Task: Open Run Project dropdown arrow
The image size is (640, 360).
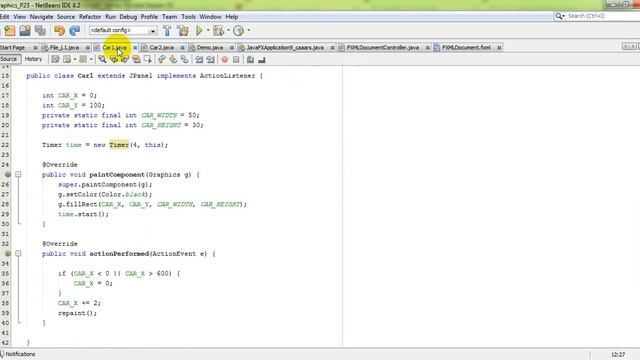Action: point(208,31)
